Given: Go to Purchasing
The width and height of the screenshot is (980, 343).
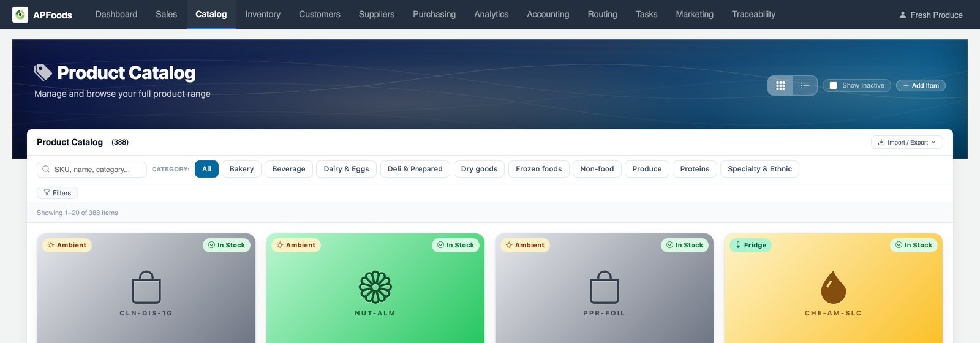Looking at the screenshot, I should coord(434,14).
